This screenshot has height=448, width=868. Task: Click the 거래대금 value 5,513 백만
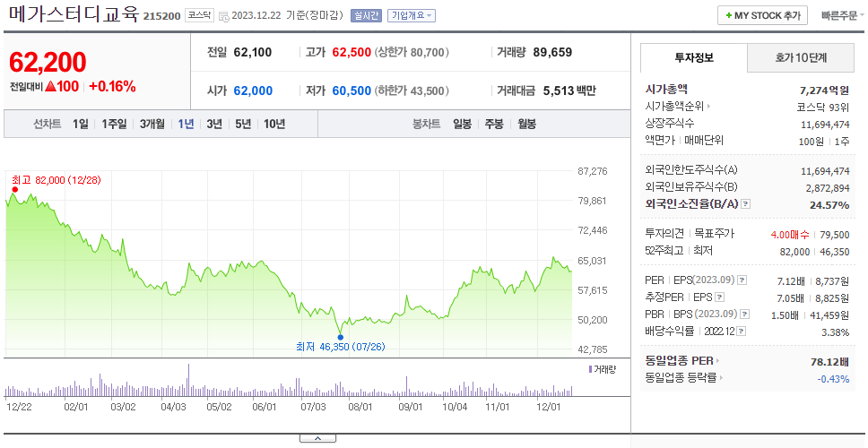coord(569,90)
